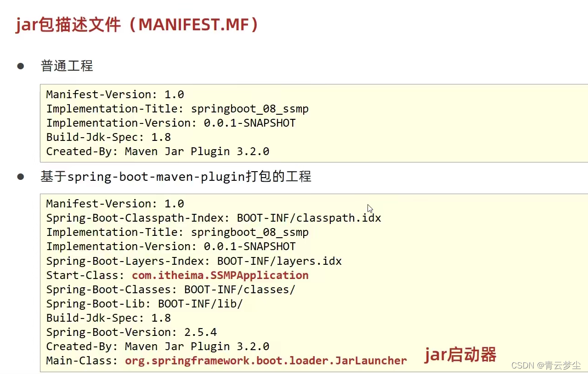
Task: Click 'Build-Jdk-Spec: 1.8' in second manifest box
Action: tap(108, 318)
